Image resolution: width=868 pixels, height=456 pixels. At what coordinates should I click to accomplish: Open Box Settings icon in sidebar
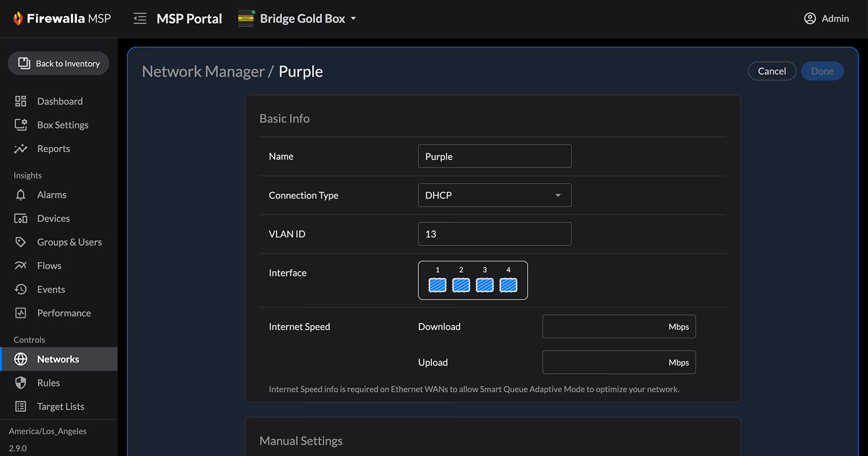[x=21, y=125]
